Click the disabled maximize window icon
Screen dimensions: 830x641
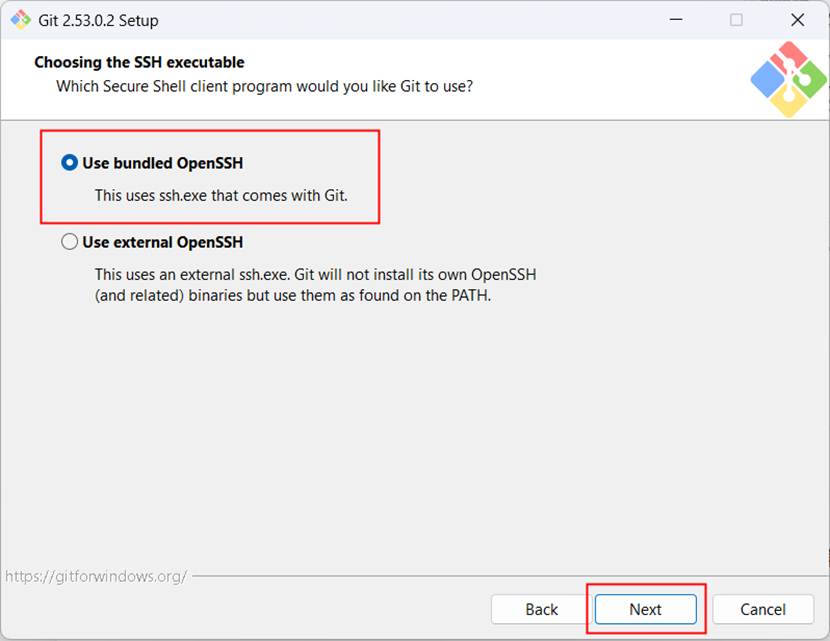[x=736, y=20]
